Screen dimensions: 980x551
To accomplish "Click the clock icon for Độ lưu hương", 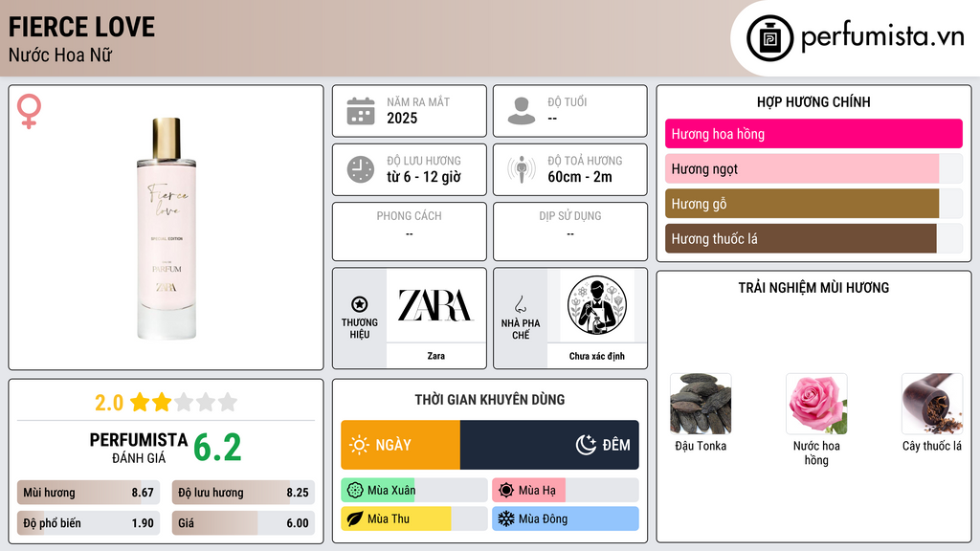I will click(x=361, y=170).
